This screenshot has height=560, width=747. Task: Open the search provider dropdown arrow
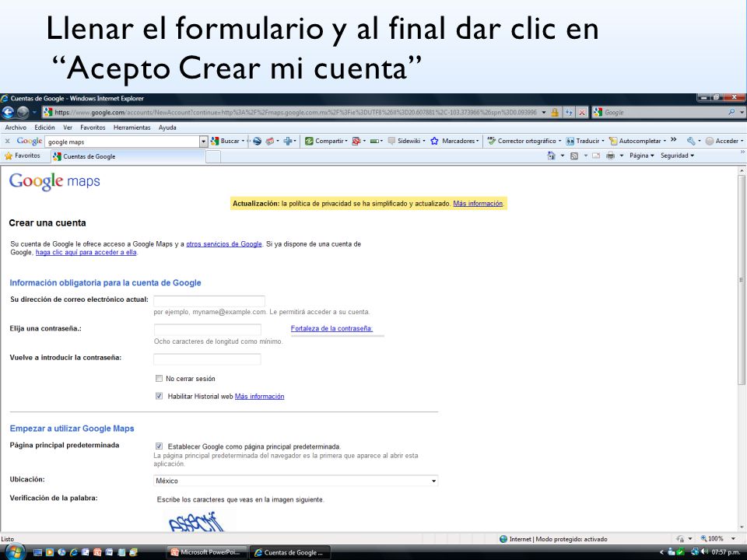point(742,112)
